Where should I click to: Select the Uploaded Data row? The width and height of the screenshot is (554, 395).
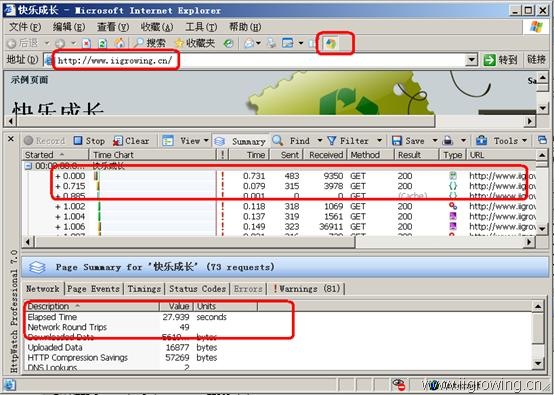tap(278, 347)
